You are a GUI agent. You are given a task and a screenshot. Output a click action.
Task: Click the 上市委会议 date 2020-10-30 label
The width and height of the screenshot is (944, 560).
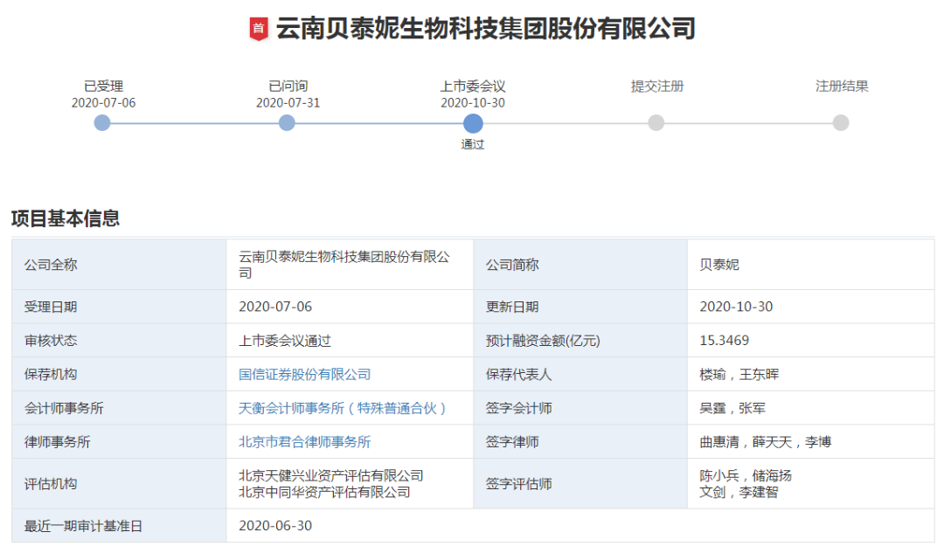[x=473, y=103]
